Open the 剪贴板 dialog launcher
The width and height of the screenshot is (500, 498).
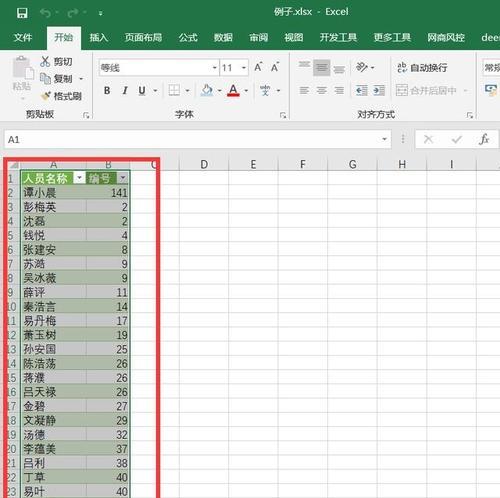86,115
